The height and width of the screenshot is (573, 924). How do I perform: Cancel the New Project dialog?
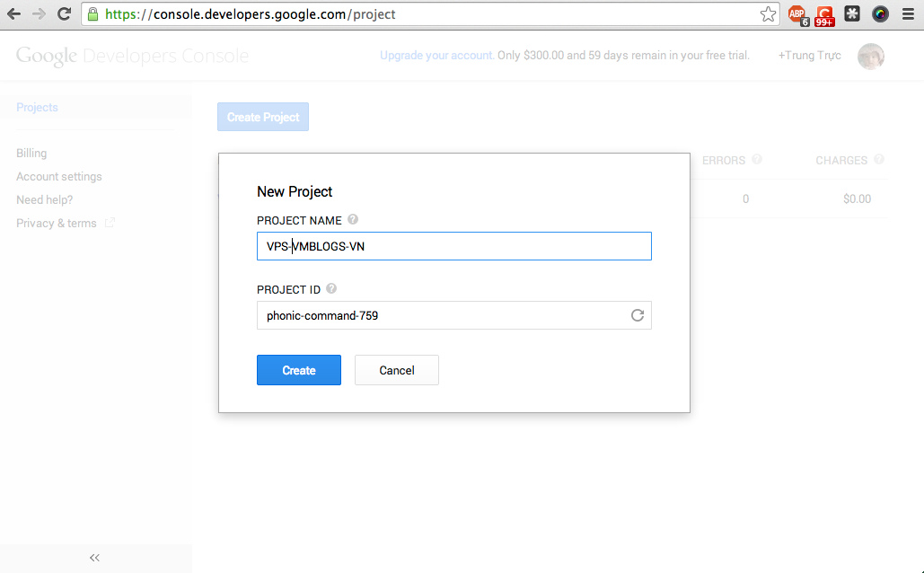pos(396,370)
